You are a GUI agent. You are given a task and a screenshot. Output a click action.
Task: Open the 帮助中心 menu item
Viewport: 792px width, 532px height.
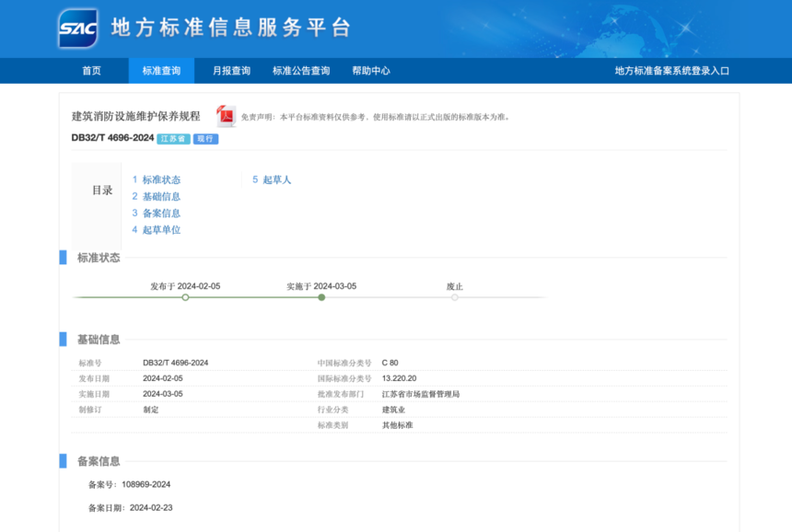[371, 71]
